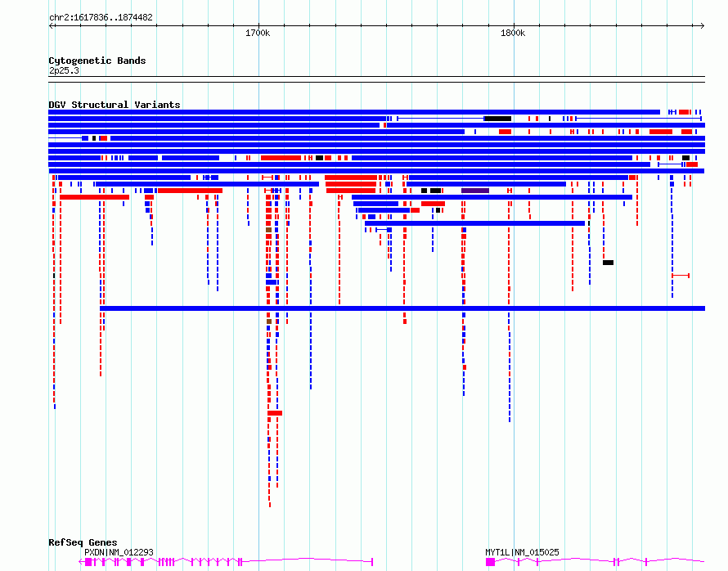
Task: Click the long black variant bar in second DGV row
Action: 497,119
